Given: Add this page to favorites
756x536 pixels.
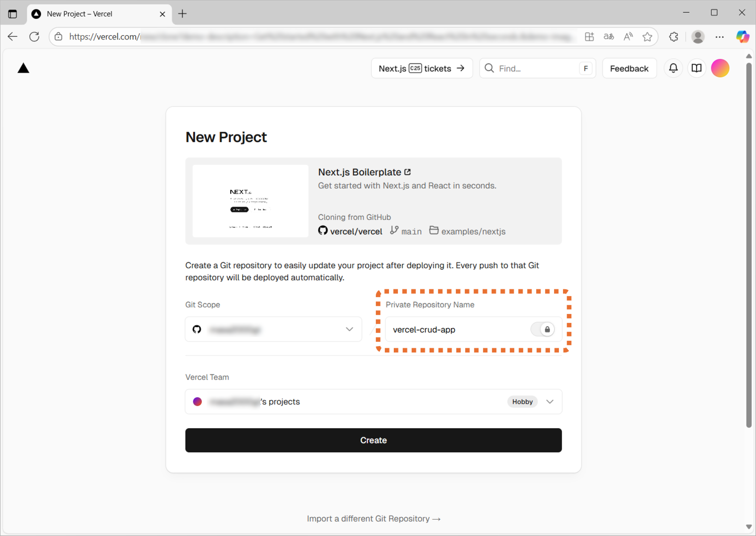Looking at the screenshot, I should pyautogui.click(x=647, y=37).
